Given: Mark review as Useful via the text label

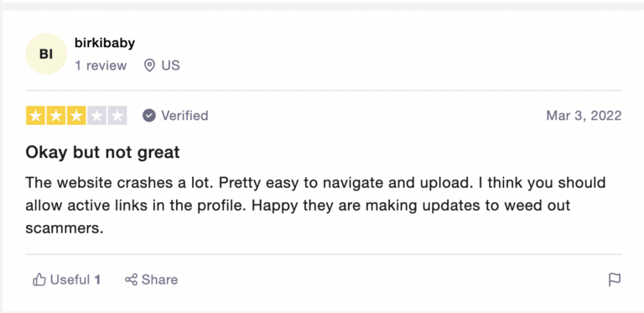Looking at the screenshot, I should click(70, 279).
